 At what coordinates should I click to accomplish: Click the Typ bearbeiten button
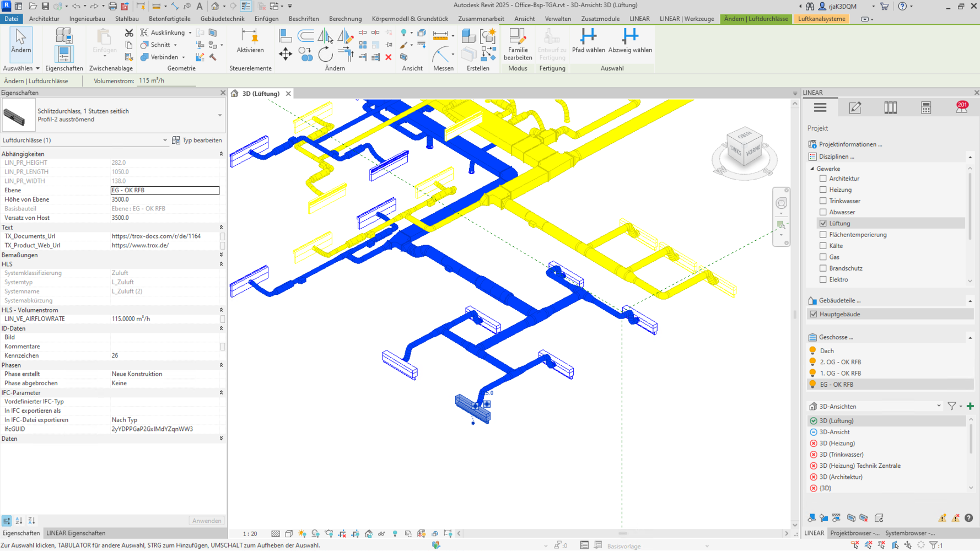197,141
